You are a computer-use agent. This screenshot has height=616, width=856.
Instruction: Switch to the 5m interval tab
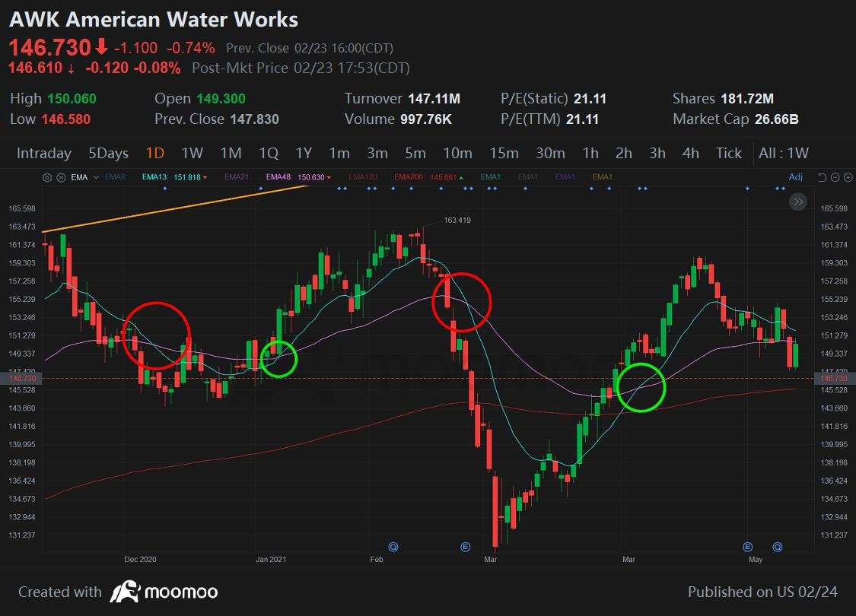click(415, 154)
